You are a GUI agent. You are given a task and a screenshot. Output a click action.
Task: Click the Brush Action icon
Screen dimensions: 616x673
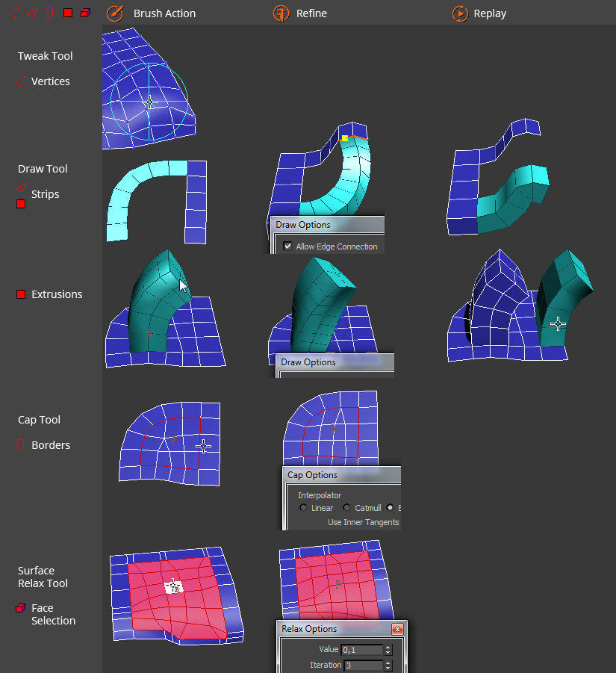click(x=114, y=13)
